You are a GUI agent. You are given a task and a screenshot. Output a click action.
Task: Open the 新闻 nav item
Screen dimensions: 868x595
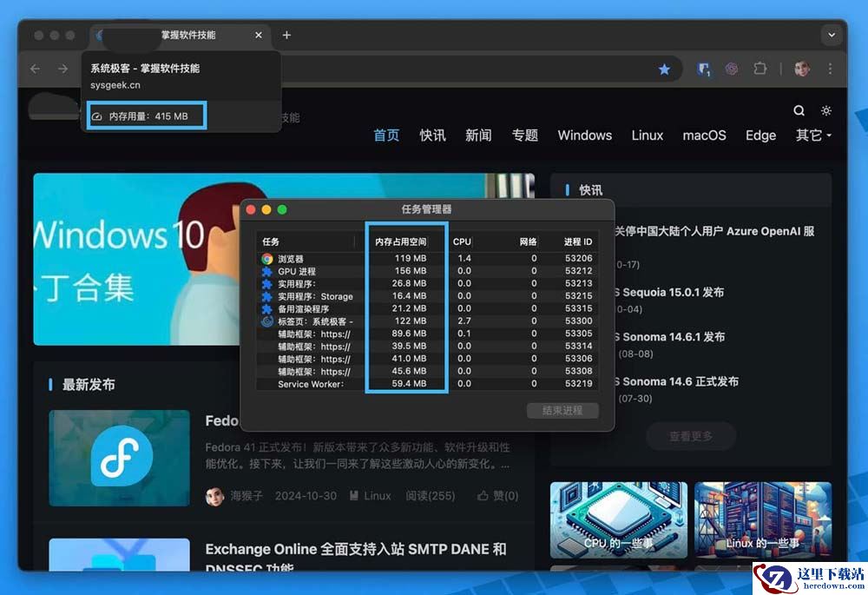478,136
